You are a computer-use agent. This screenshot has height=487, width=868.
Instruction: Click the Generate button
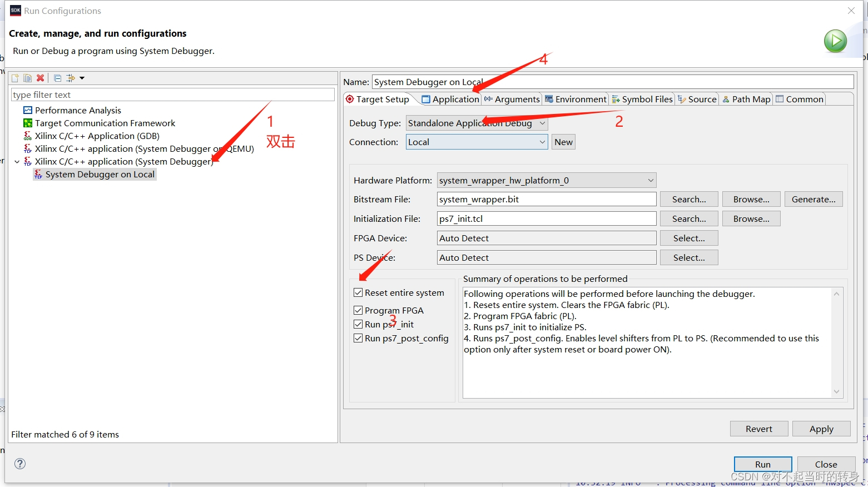click(x=814, y=199)
